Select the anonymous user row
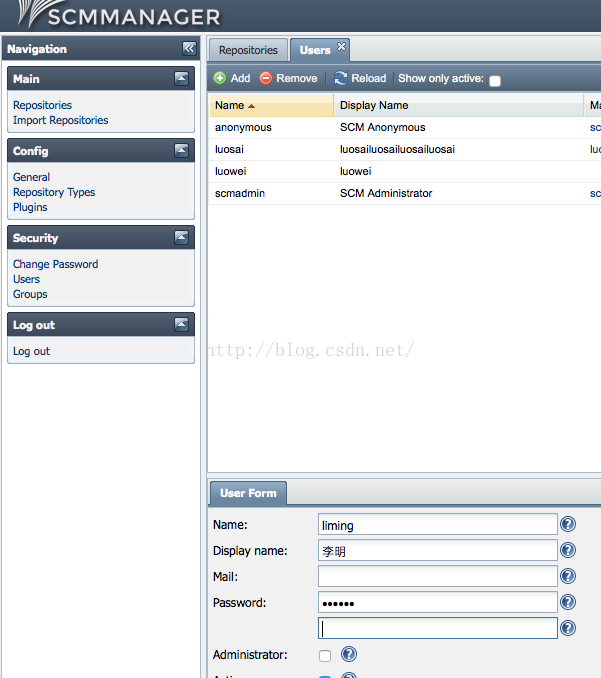This screenshot has height=678, width=601. [x=405, y=128]
